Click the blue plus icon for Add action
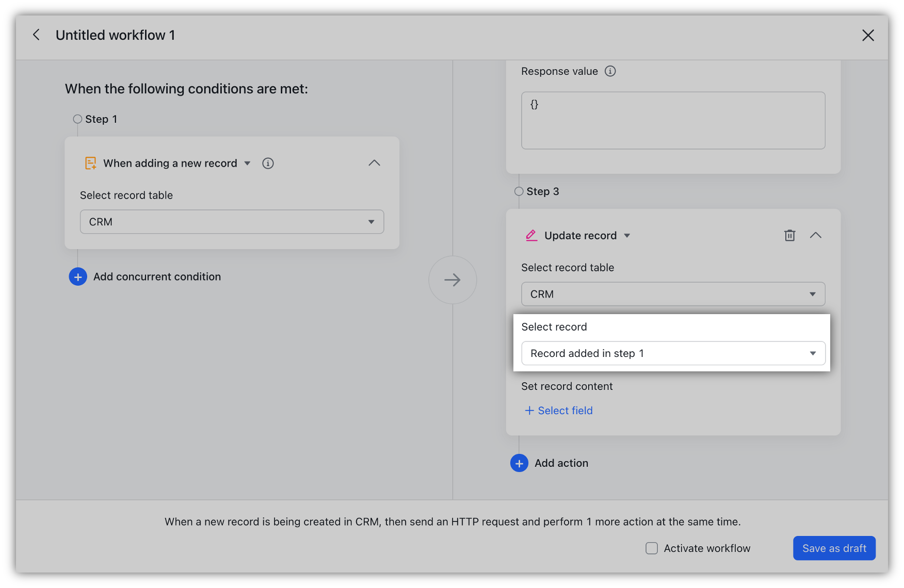This screenshot has height=588, width=904. 519,463
